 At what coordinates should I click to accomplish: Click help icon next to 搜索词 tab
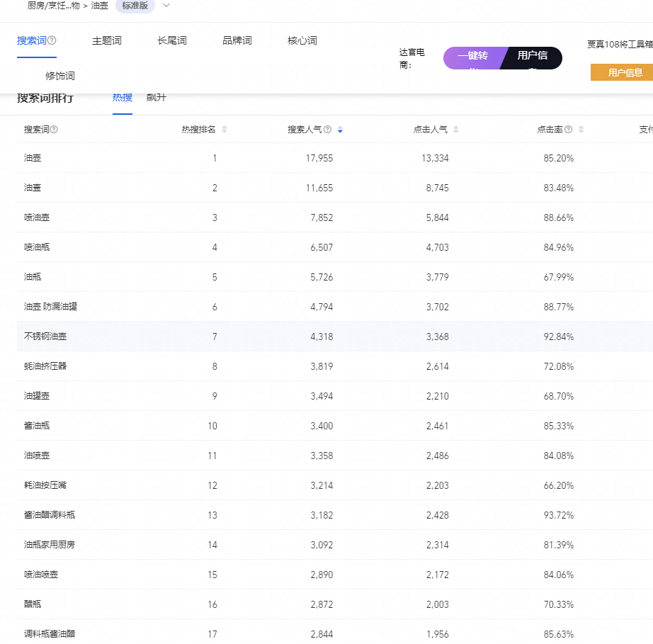click(52, 40)
